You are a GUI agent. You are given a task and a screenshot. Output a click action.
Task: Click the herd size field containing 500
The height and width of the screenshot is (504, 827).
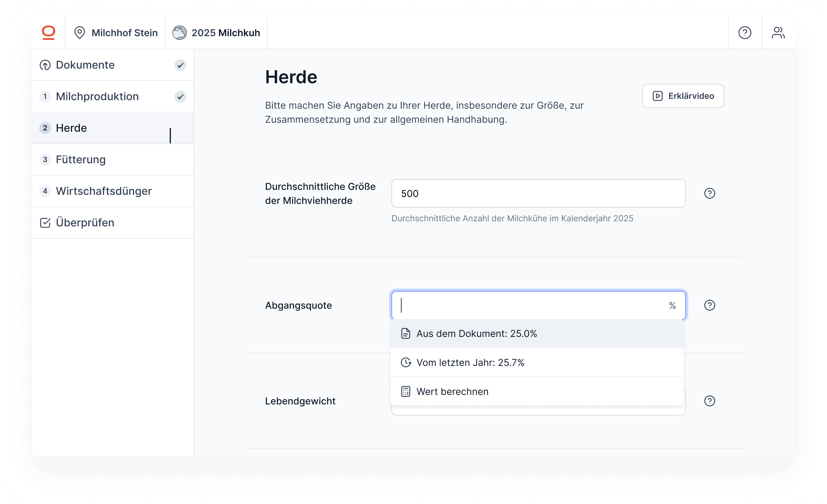coord(538,194)
